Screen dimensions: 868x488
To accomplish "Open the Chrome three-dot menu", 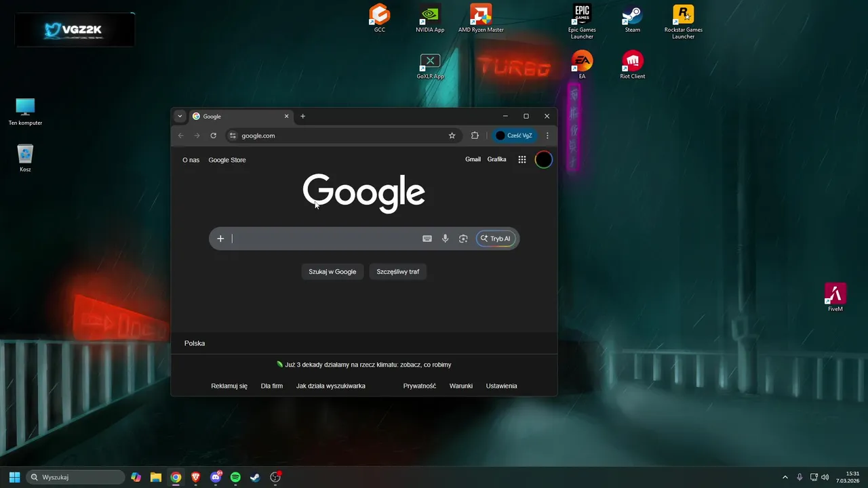I will [547, 136].
